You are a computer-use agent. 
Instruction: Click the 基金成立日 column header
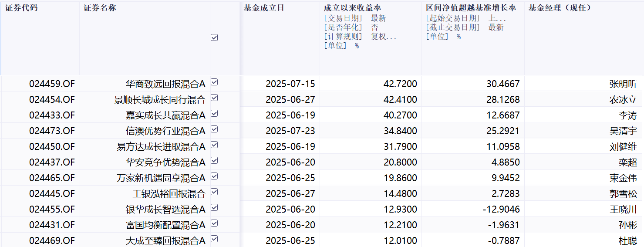264,8
